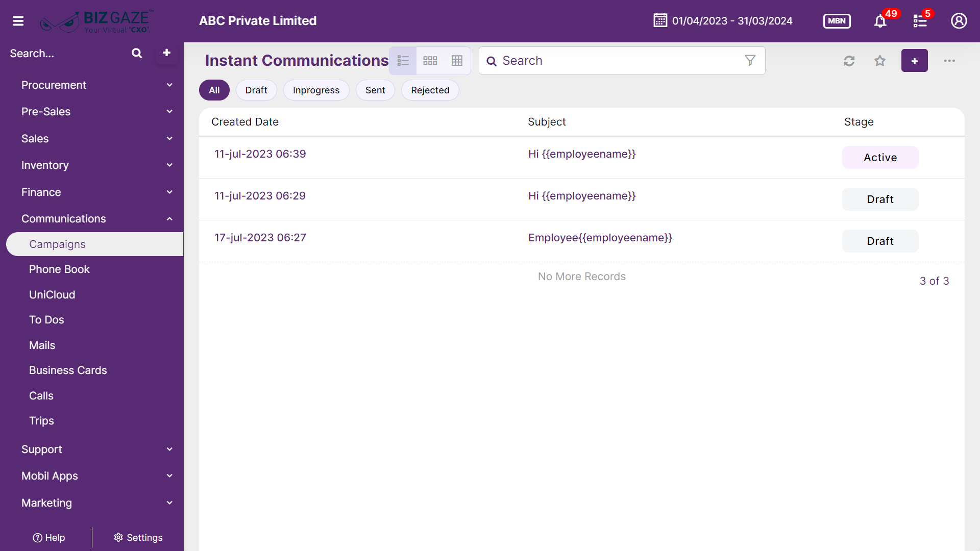The width and height of the screenshot is (980, 551).
Task: Click the Help link
Action: [49, 537]
